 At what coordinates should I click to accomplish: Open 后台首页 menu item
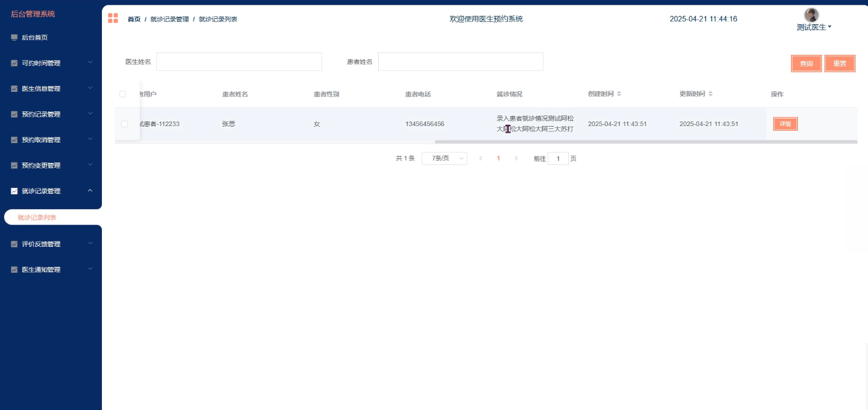coord(35,37)
